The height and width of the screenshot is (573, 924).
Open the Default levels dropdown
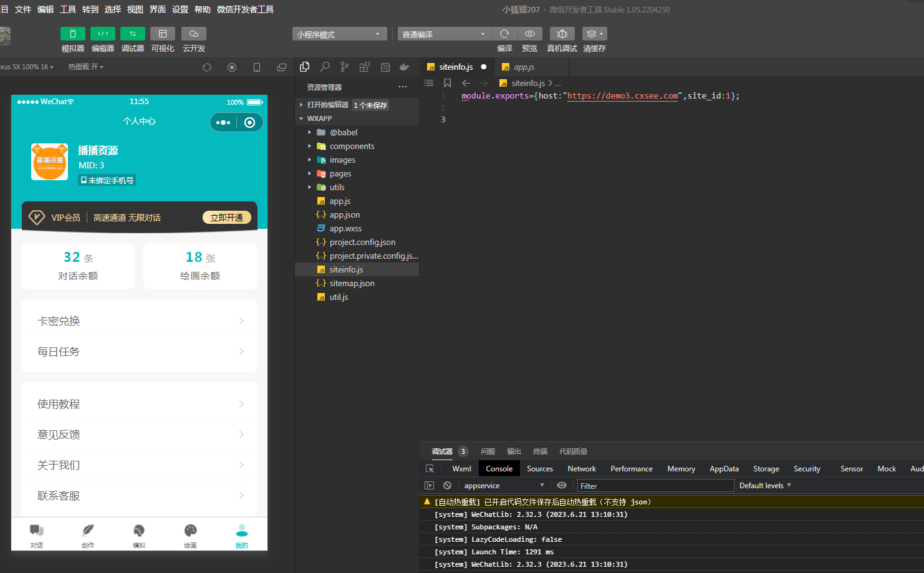point(765,486)
